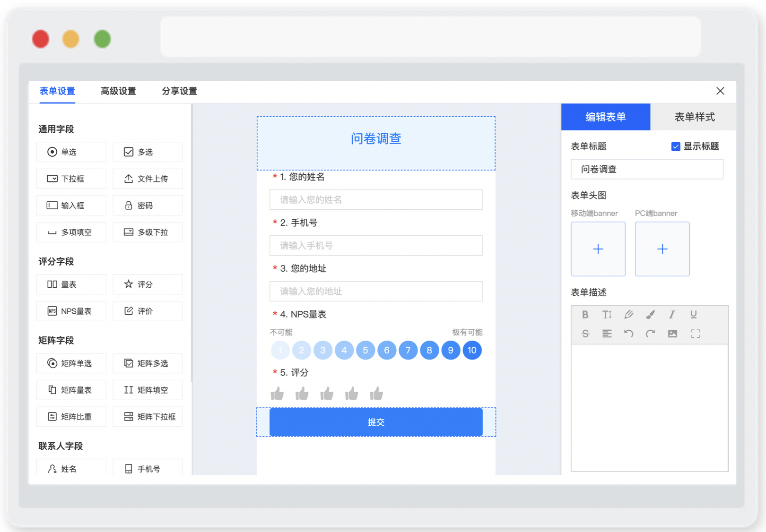766x532 pixels.
Task: Switch to 高级设置 tab
Action: pos(118,91)
